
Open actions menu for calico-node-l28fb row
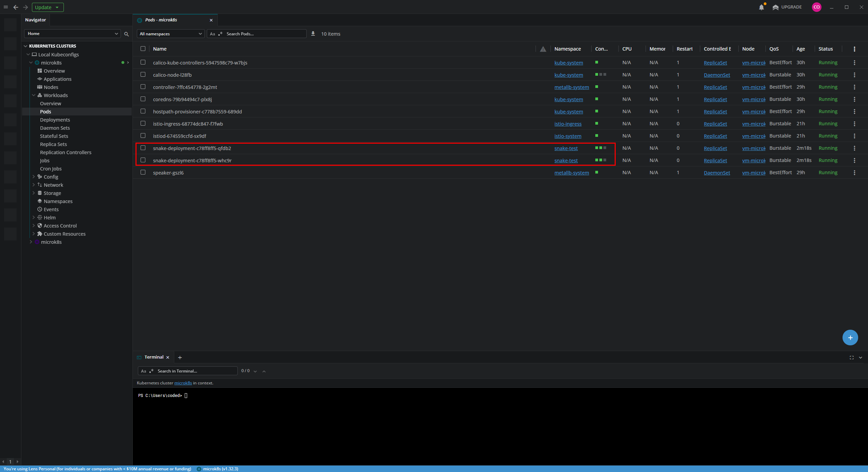854,75
